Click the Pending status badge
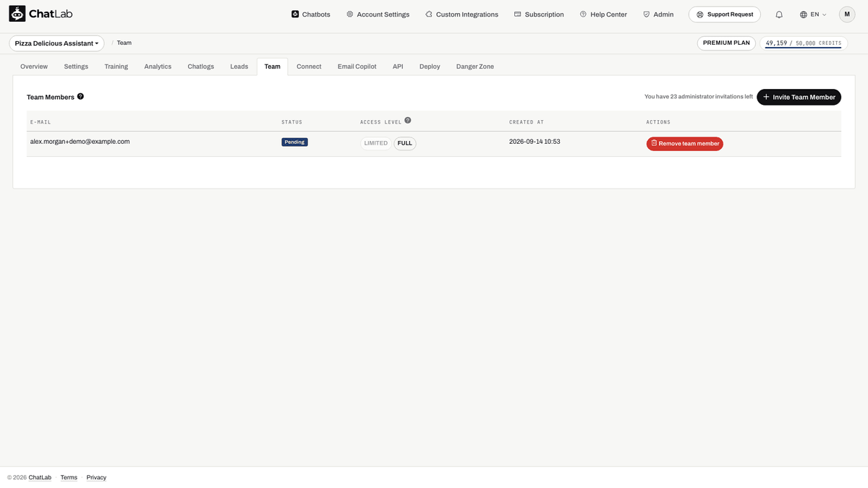The height and width of the screenshot is (488, 868). pyautogui.click(x=294, y=142)
